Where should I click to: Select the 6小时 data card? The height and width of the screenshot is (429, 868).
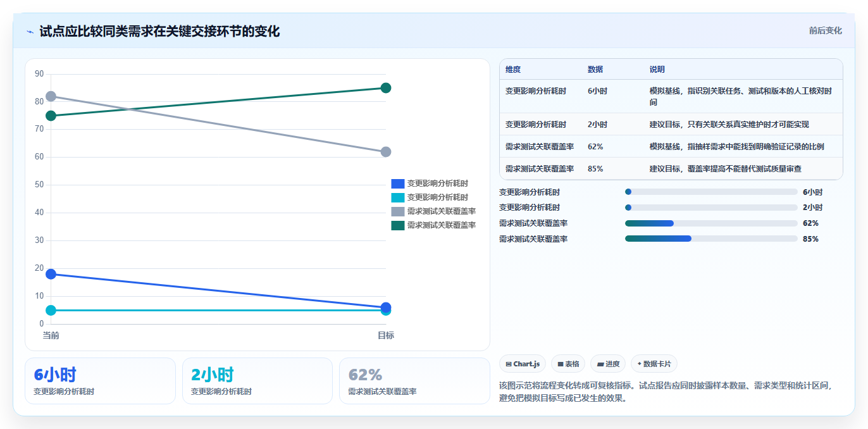click(100, 381)
